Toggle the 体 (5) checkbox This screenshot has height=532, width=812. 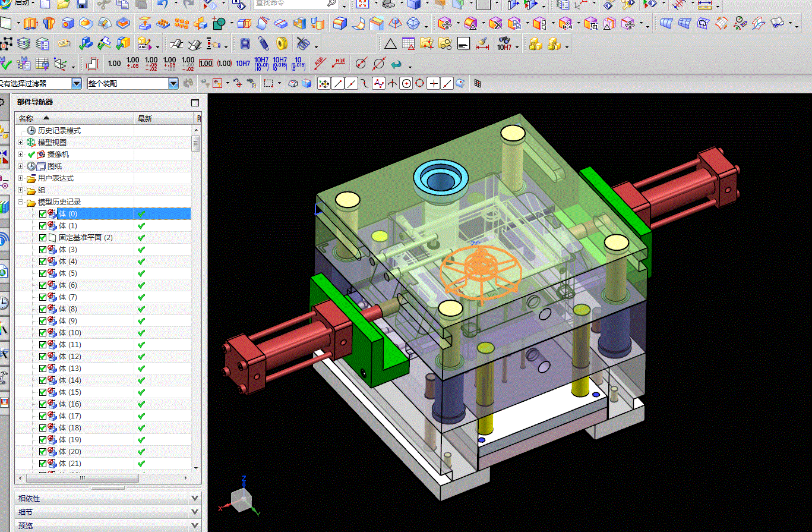tap(43, 273)
